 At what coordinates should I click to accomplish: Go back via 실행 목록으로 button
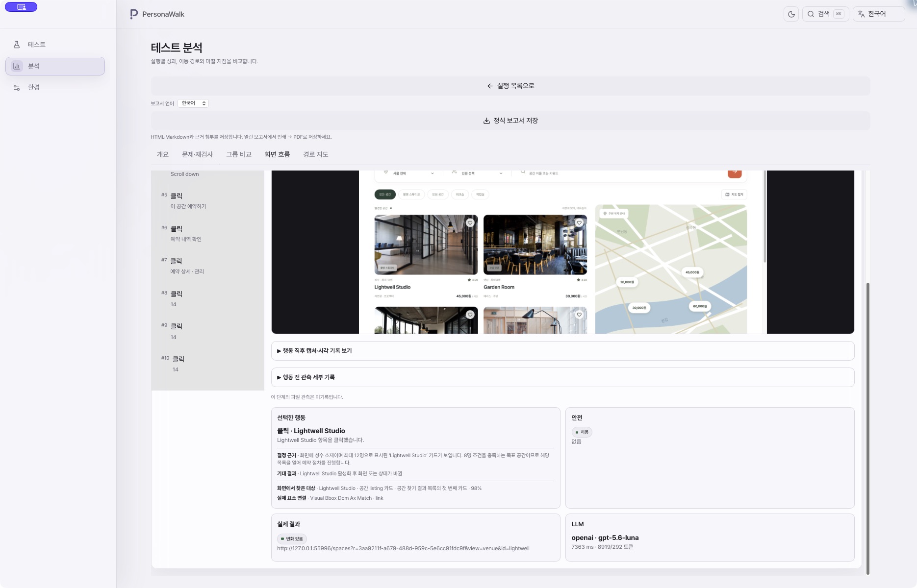tap(510, 86)
